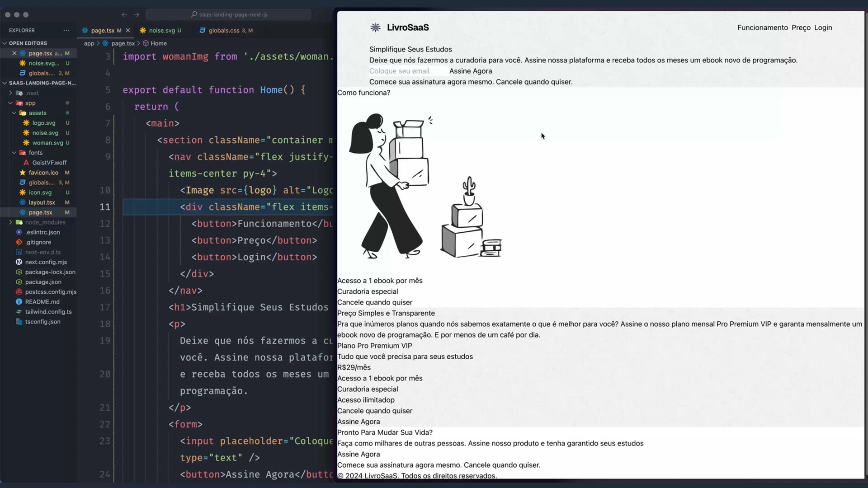Click the LivroSaaS logo icon in preview

click(x=375, y=28)
